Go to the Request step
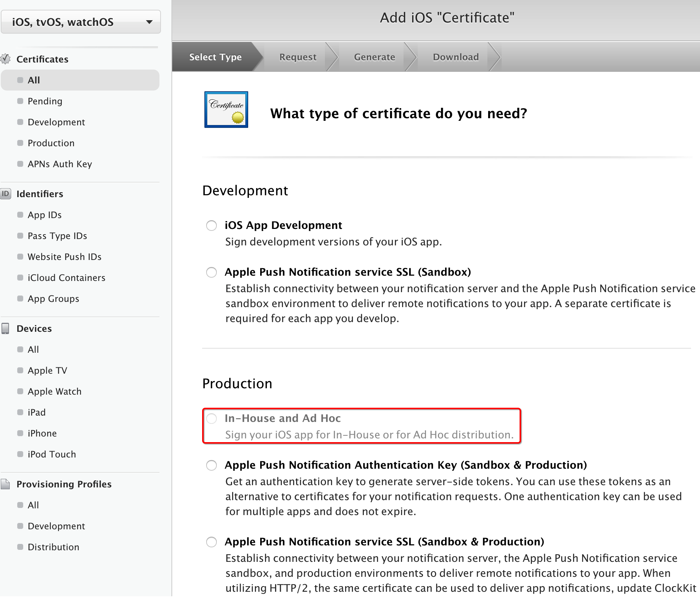 [298, 57]
